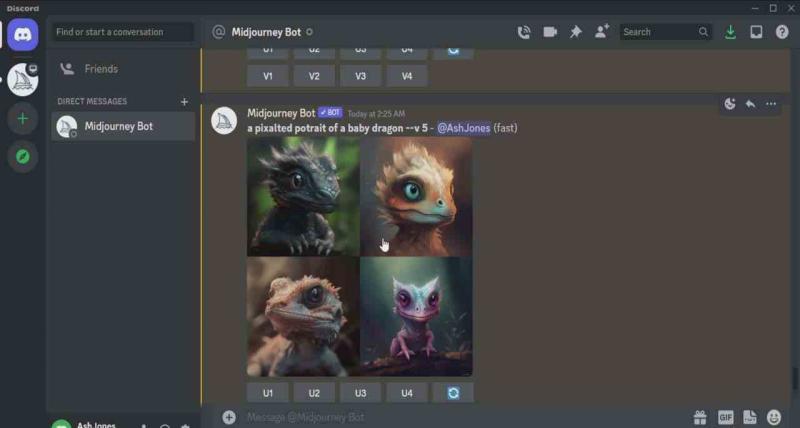800x428 pixels.
Task: Add friends to this DM
Action: tap(602, 32)
